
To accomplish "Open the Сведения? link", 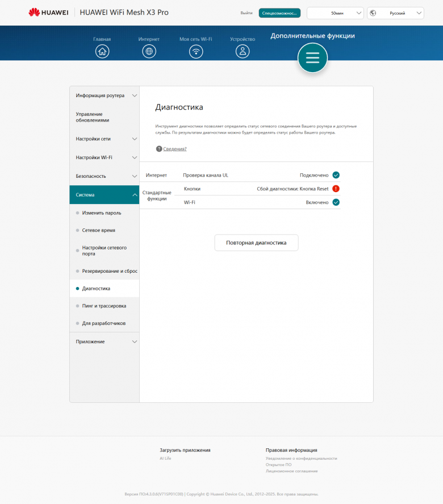I will [x=175, y=149].
